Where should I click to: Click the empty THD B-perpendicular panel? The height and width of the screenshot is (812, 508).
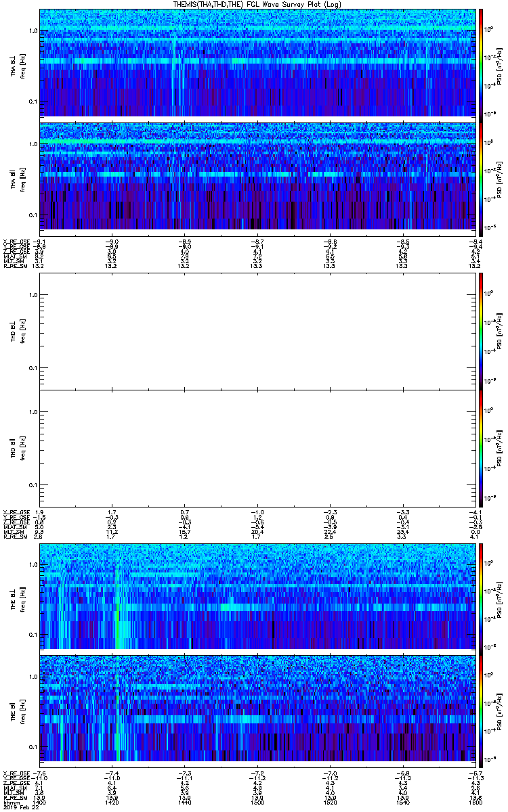coord(257,331)
